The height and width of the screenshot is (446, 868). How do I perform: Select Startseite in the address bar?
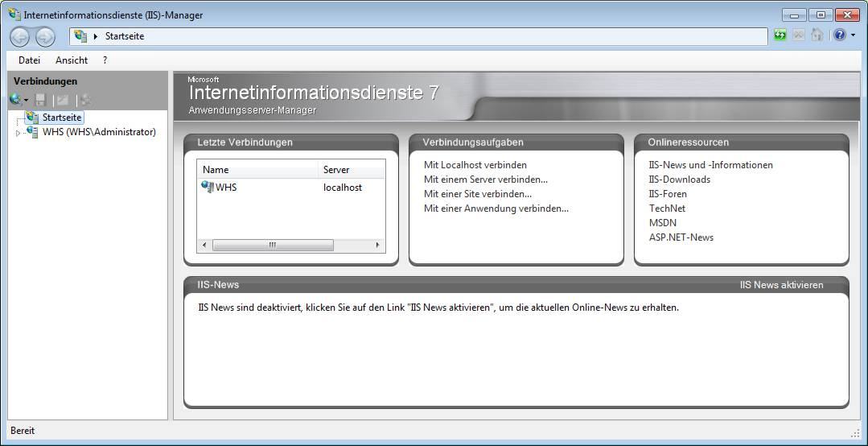pyautogui.click(x=125, y=36)
